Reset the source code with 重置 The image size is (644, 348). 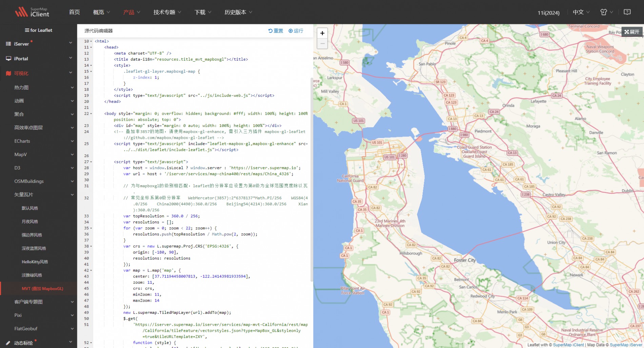coord(276,31)
